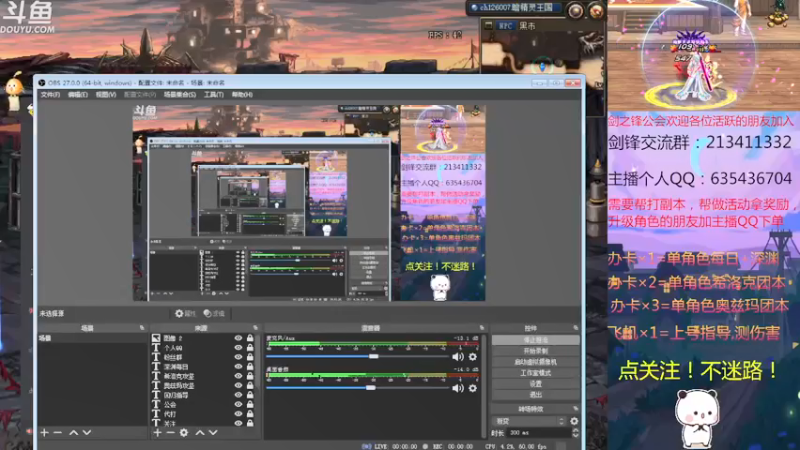This screenshot has width=800, height=450.
Task: Click the OBS preview canvas
Action: [309, 203]
